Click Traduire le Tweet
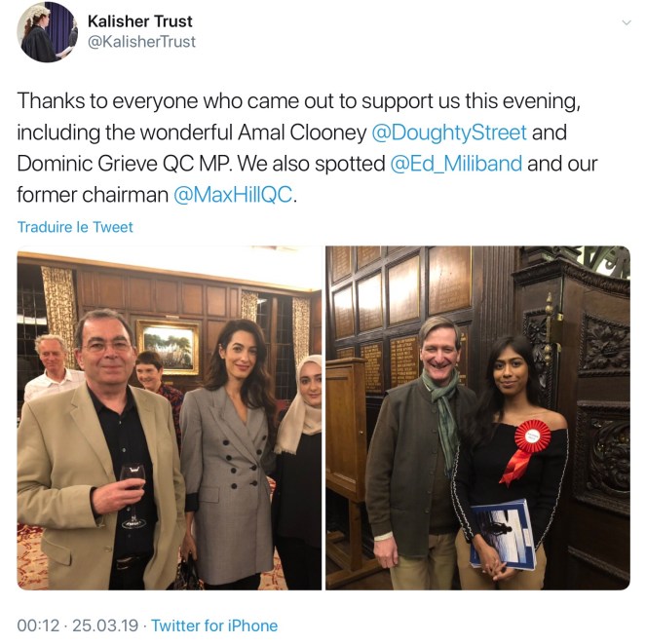This screenshot has width=646, height=644. coord(75,227)
